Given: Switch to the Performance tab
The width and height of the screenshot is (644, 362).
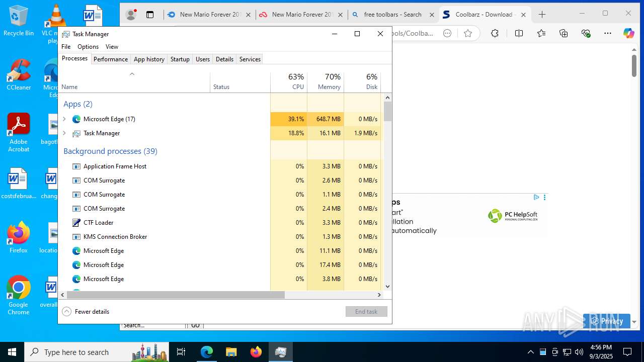Looking at the screenshot, I should tap(111, 59).
